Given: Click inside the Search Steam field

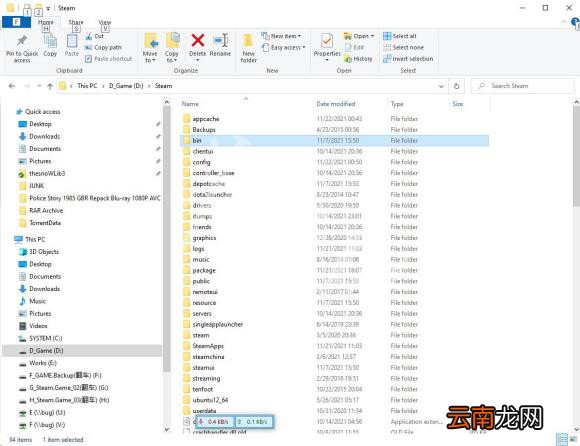Looking at the screenshot, I should point(522,86).
